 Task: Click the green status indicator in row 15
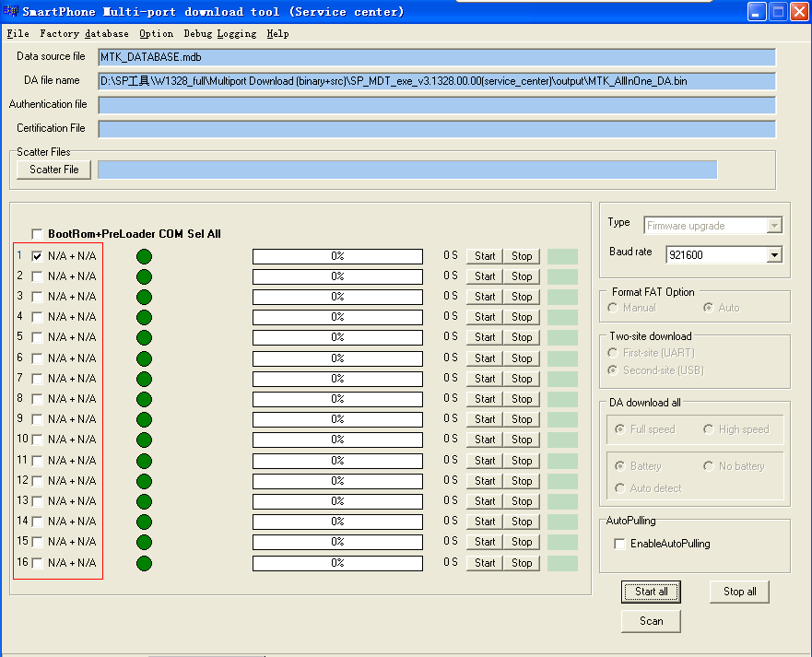(x=144, y=542)
